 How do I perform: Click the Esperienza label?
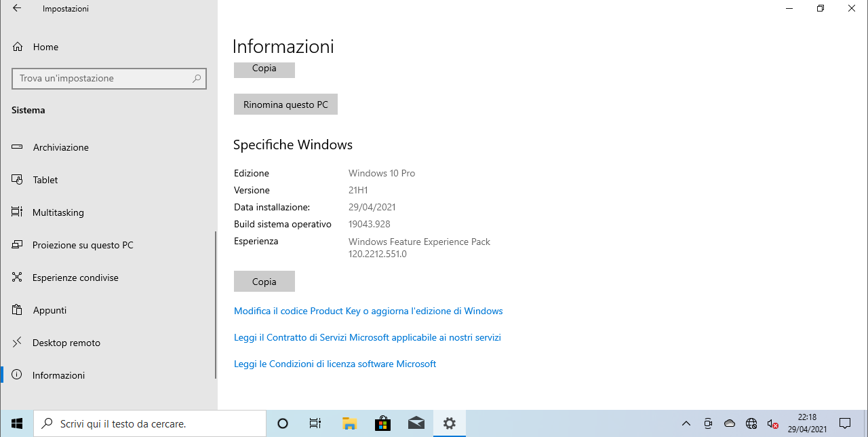pos(256,241)
